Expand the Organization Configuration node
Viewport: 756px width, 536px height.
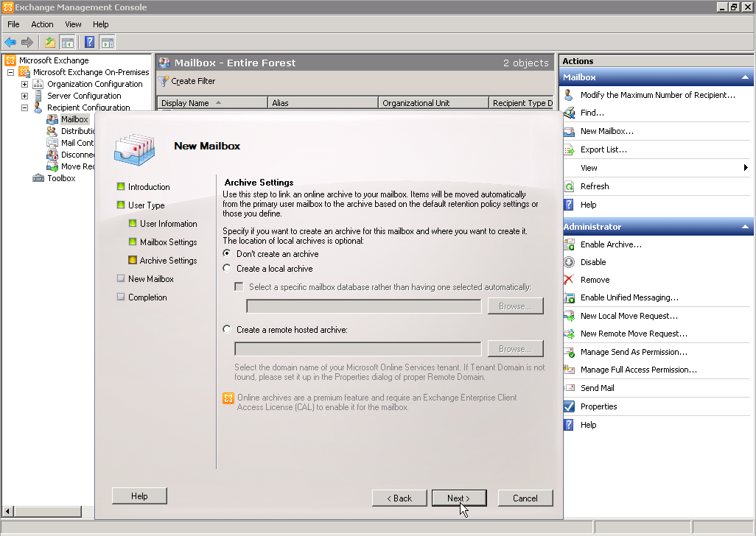point(24,84)
